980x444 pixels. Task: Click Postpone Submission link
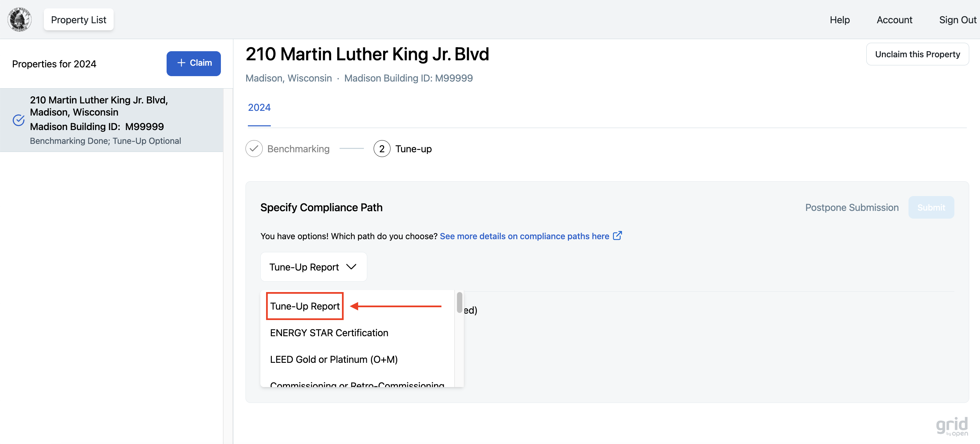tap(852, 208)
